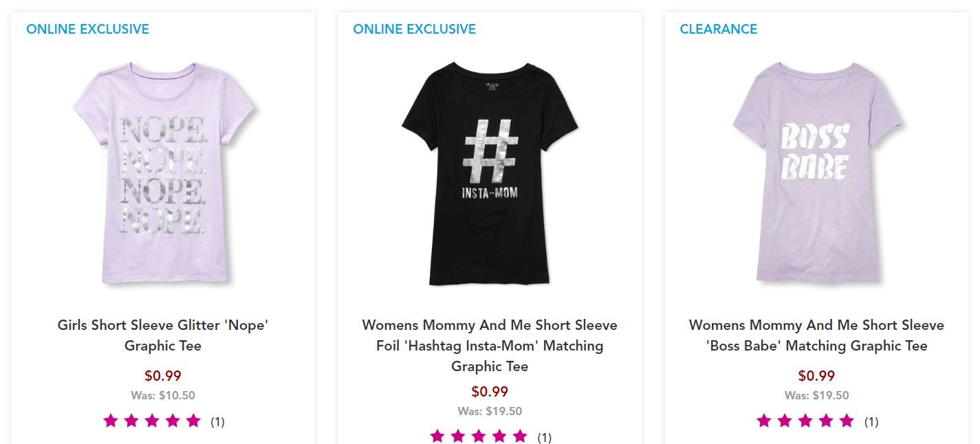
Task: Click star rating of the 'Nope' tee
Action: 152,421
